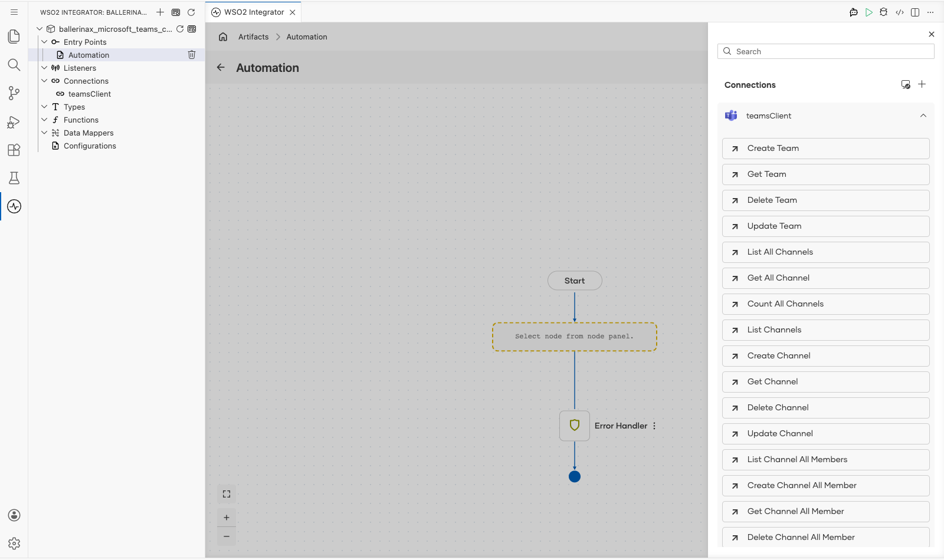Open the Explorer view in activity bar

pyautogui.click(x=14, y=37)
